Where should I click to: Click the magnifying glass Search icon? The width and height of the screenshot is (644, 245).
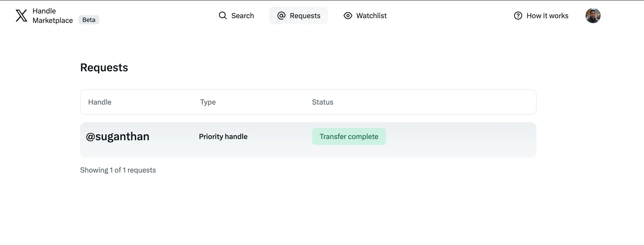[x=223, y=16]
